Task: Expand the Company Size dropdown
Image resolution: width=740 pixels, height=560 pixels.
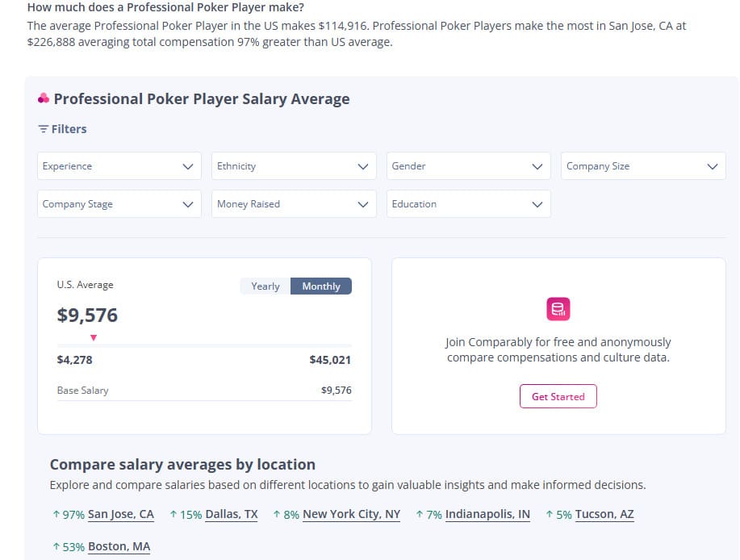Action: (x=642, y=166)
